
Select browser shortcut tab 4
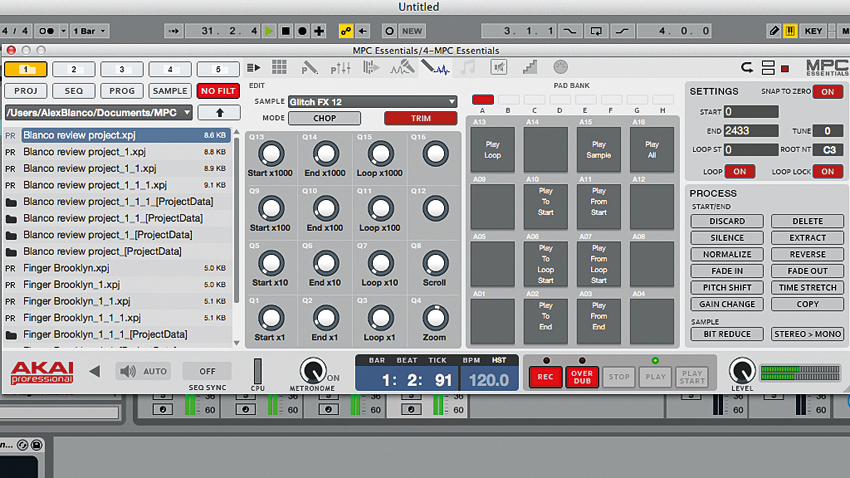pos(170,69)
